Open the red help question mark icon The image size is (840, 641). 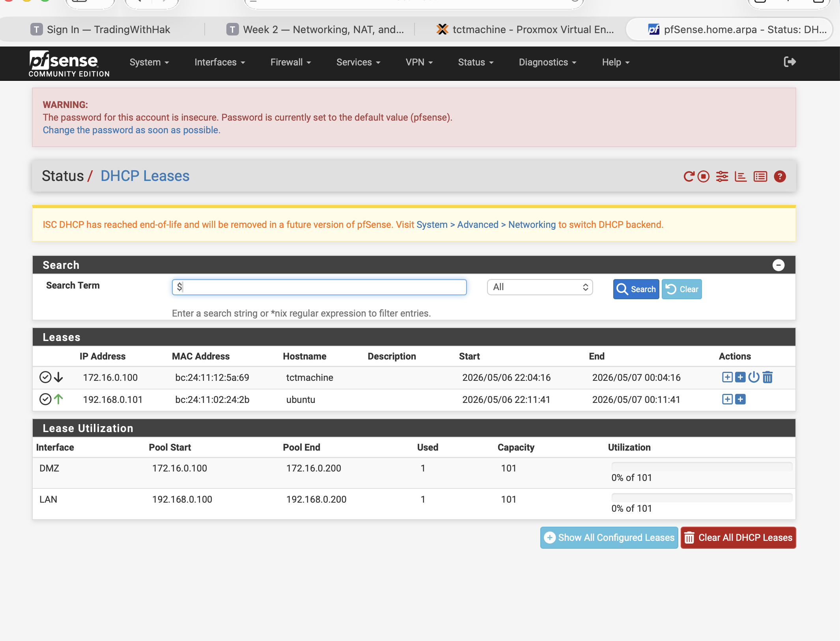point(780,177)
